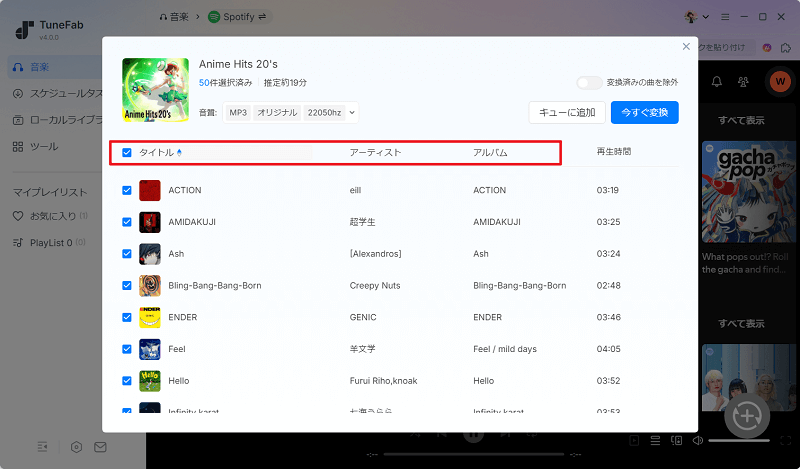Screen dimensions: 800x469
Task: Click the artist Furui Riho,knoak
Action: (x=383, y=381)
